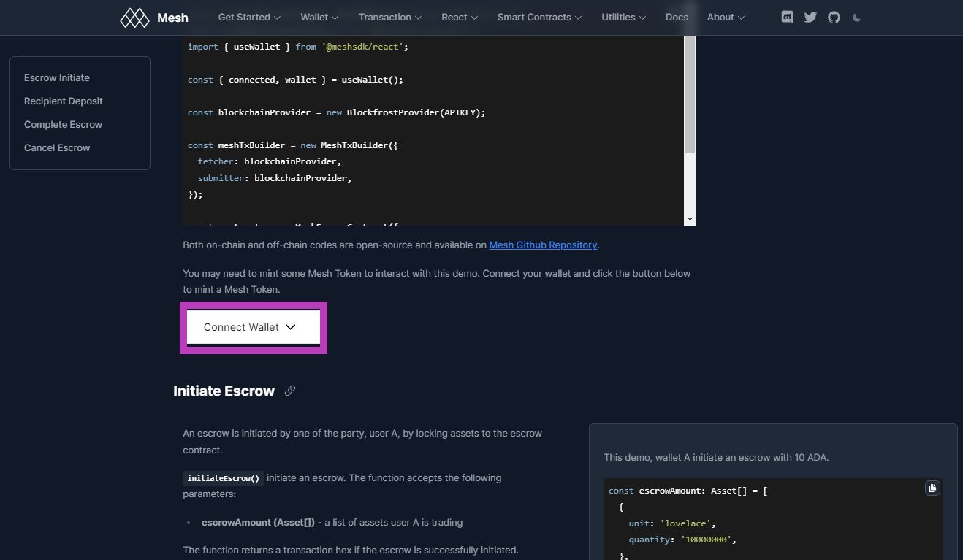Click the initiateEscrow() code label
This screenshot has height=560, width=963.
point(223,478)
